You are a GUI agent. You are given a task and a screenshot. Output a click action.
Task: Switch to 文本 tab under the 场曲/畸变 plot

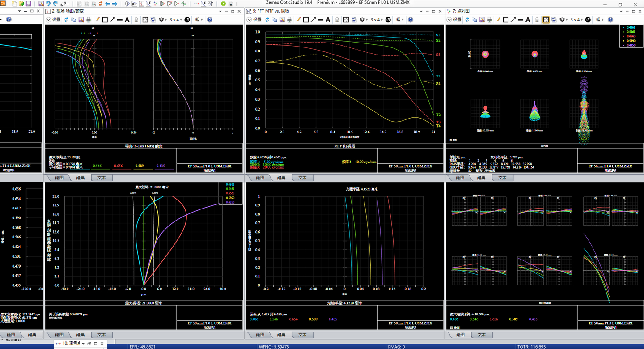[x=102, y=178]
